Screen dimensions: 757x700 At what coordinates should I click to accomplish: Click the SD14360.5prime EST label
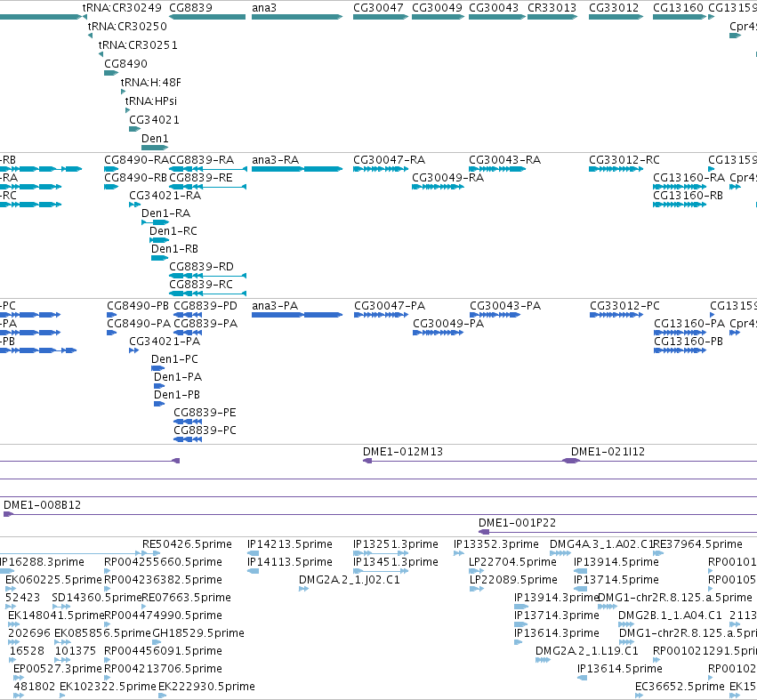pos(97,598)
